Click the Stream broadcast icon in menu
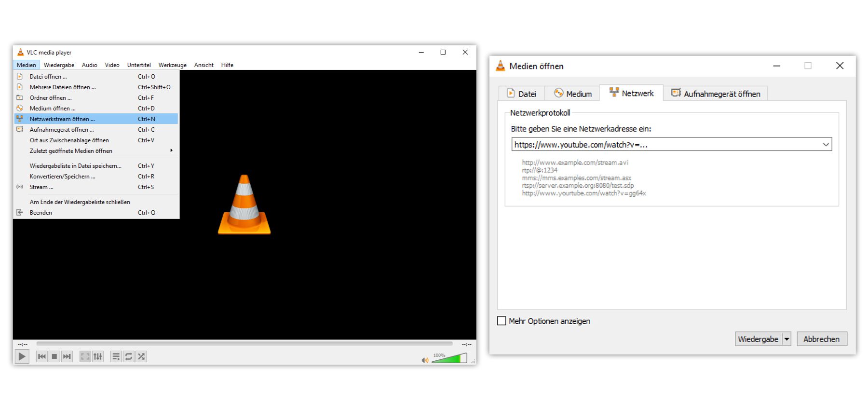Screen dimensions: 868x410 pyautogui.click(x=20, y=187)
